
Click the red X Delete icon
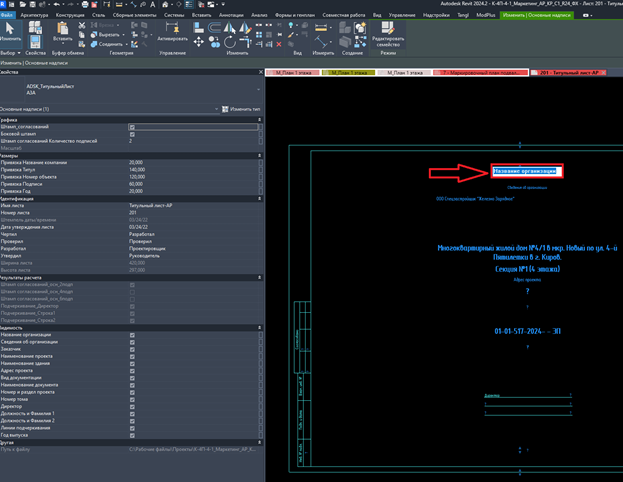279,44
